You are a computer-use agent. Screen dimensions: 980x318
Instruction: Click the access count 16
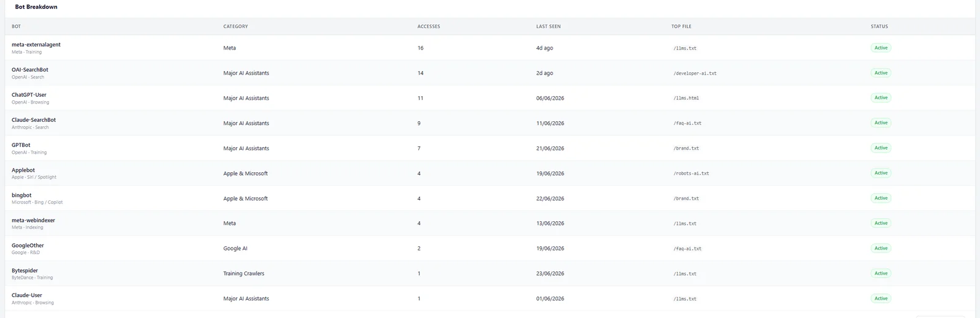(420, 48)
